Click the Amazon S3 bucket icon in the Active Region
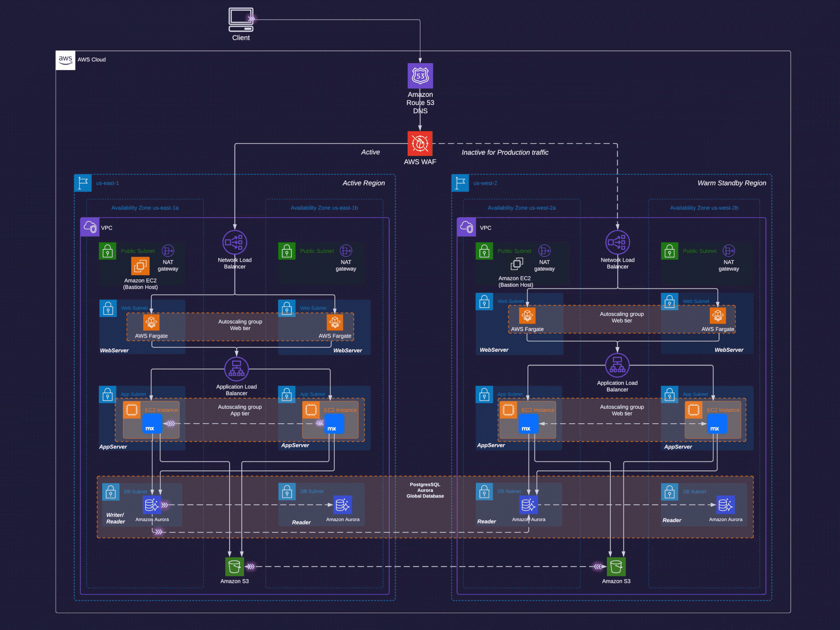This screenshot has width=840, height=630. [235, 566]
